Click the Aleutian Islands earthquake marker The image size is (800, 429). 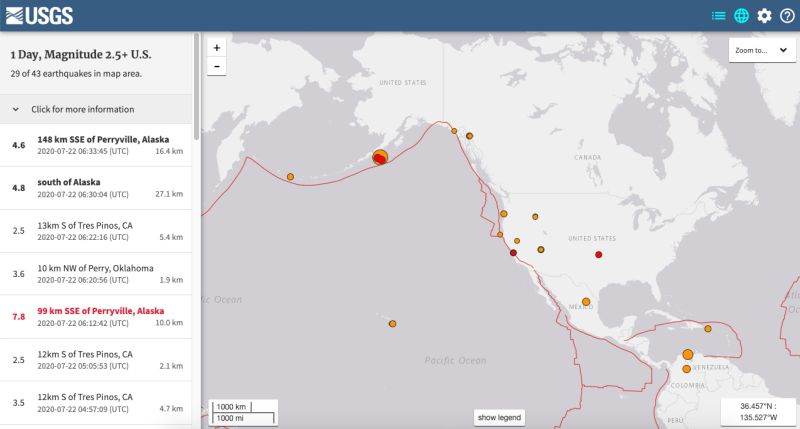290,176
